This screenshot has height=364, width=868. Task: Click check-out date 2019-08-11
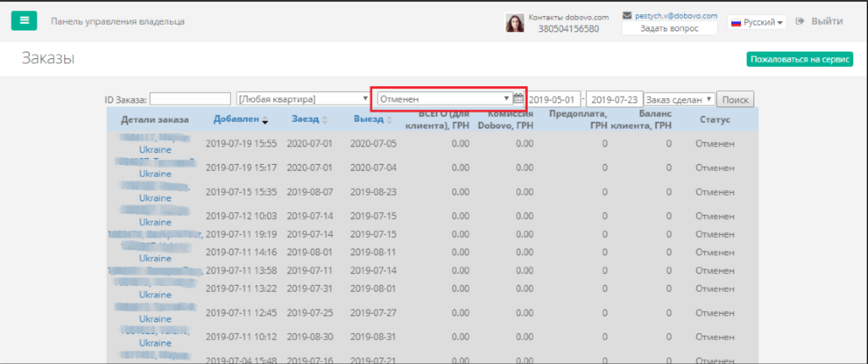[374, 252]
